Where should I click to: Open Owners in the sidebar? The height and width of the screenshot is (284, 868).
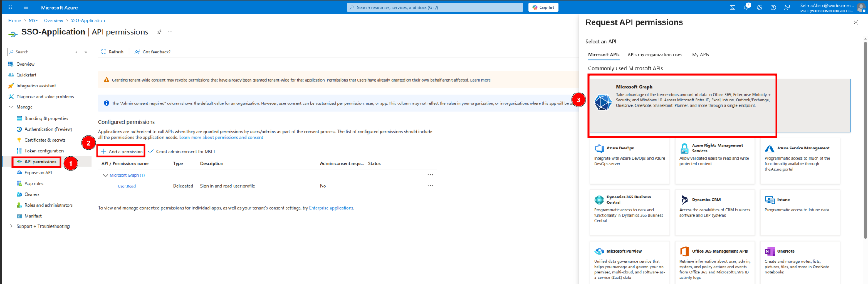coord(32,194)
